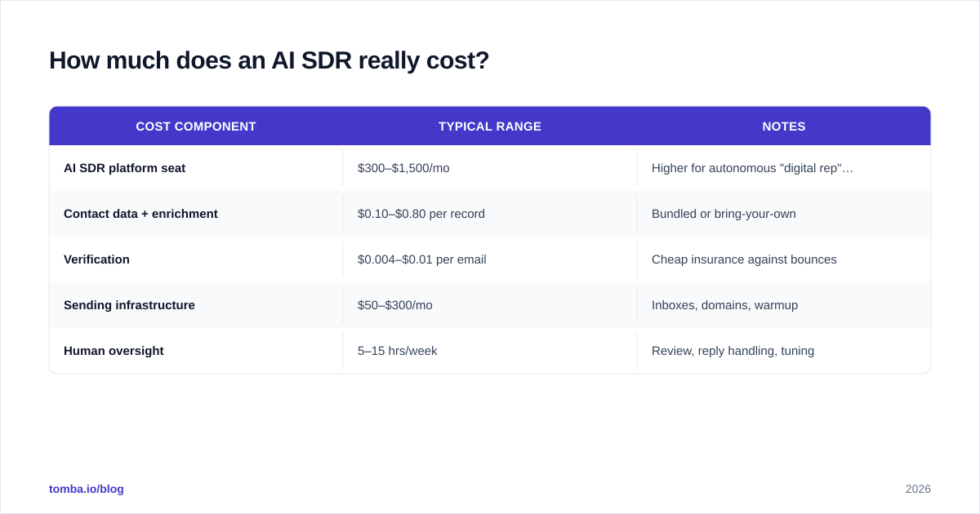Open the tomba.io/blog link
Image resolution: width=980 pixels, height=514 pixels.
pos(87,489)
